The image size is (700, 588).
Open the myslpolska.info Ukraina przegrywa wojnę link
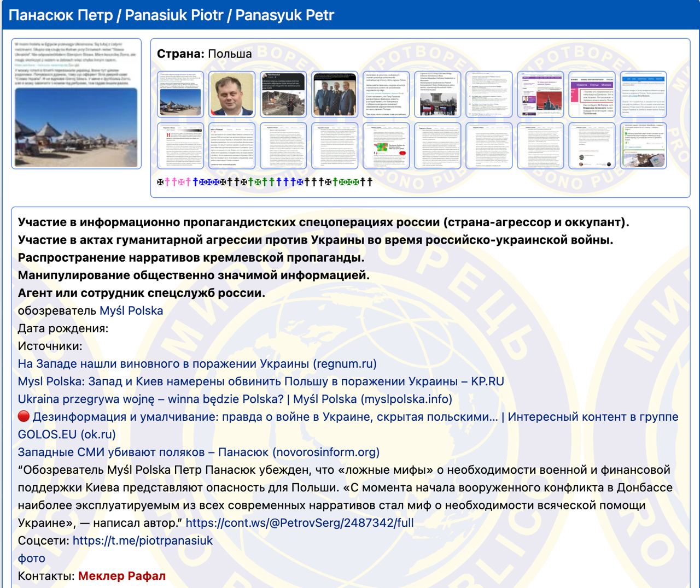pyautogui.click(x=235, y=399)
